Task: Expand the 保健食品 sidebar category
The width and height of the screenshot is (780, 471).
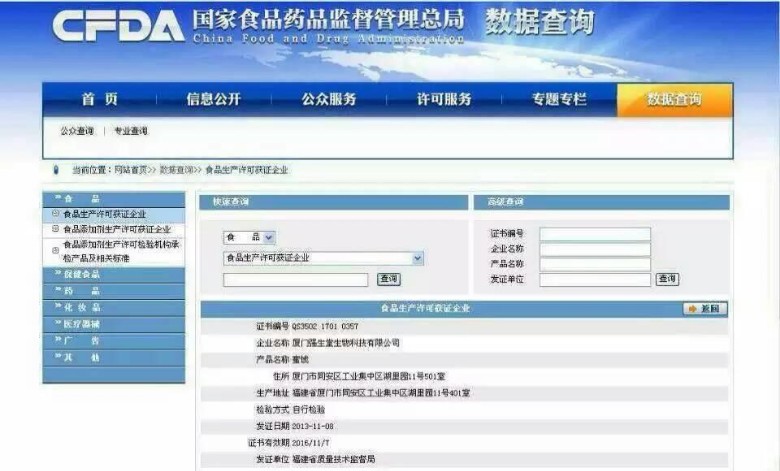Action: click(114, 275)
